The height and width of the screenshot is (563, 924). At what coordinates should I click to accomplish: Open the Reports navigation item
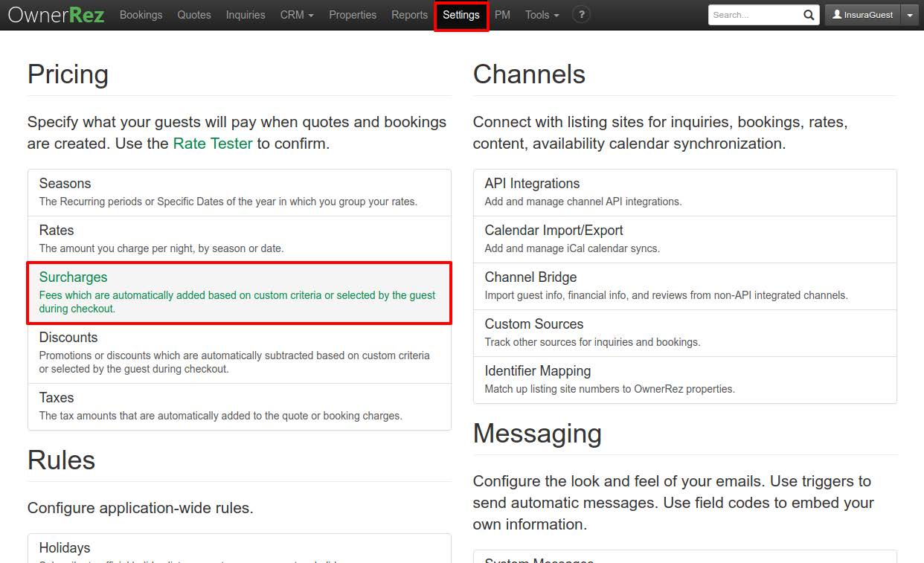(x=409, y=15)
